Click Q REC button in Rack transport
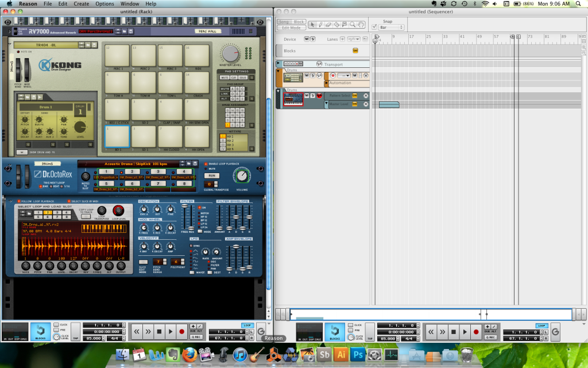 [x=196, y=337]
